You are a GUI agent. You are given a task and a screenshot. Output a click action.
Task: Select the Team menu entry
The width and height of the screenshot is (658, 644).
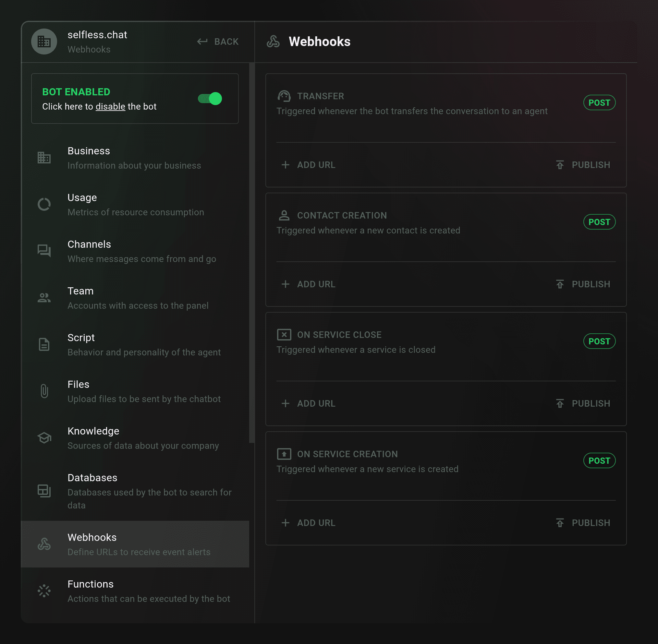(135, 298)
